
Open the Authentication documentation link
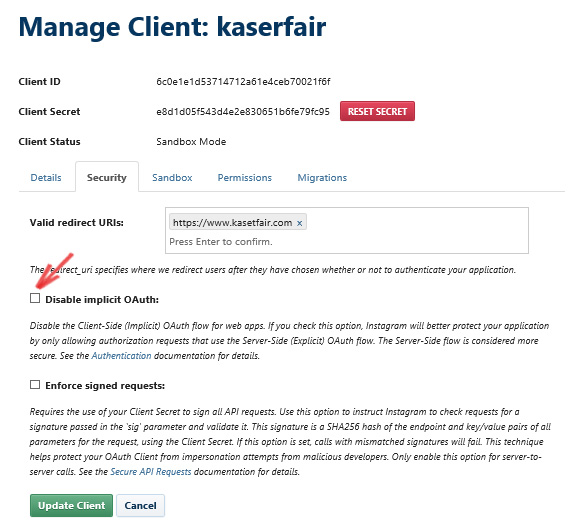pos(121,356)
